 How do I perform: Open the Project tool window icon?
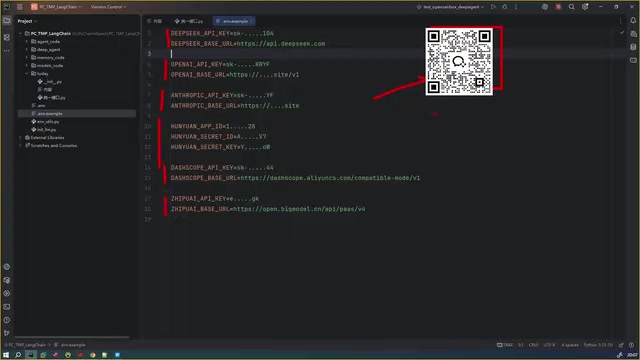(7, 20)
